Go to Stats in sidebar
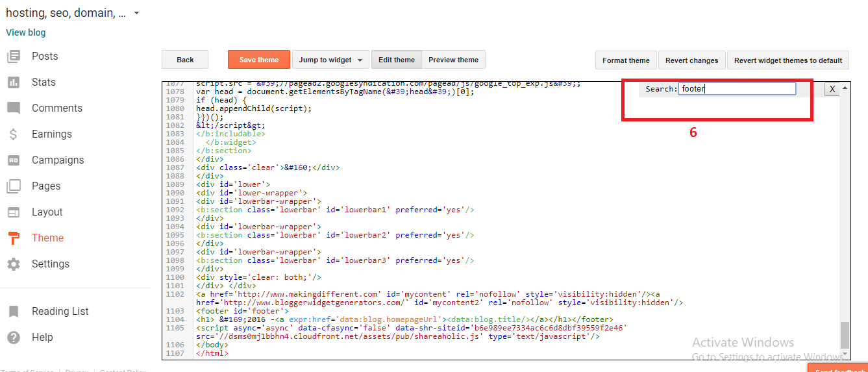This screenshot has height=372, width=868. [x=43, y=82]
